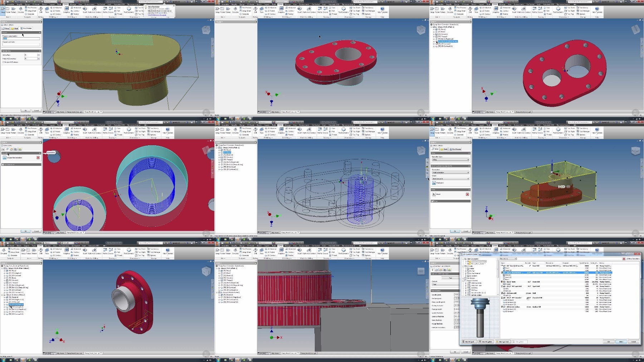The width and height of the screenshot is (644, 362).
Task: Click Cancel button in Select Tool dialog
Action: click(x=634, y=342)
